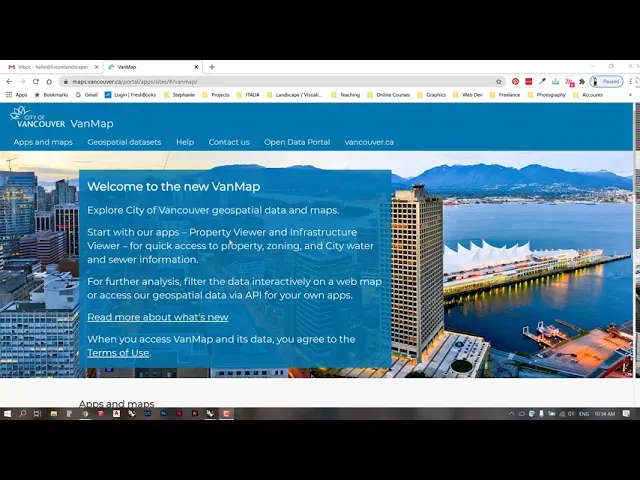Open a new browser tab
Screen dimensions: 640x480
point(212,67)
